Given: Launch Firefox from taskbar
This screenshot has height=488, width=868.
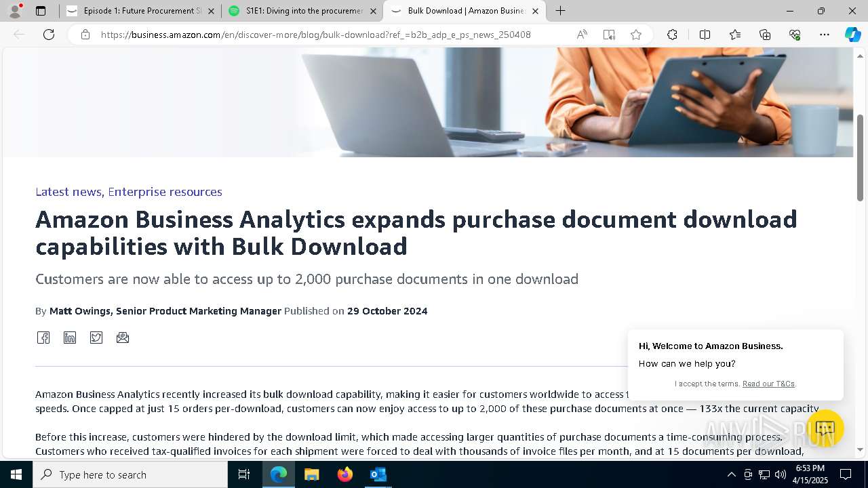Looking at the screenshot, I should point(345,474).
